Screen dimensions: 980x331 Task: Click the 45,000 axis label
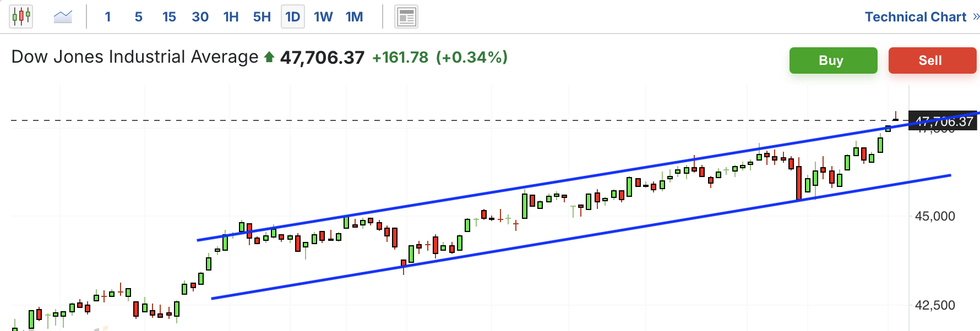tap(935, 216)
